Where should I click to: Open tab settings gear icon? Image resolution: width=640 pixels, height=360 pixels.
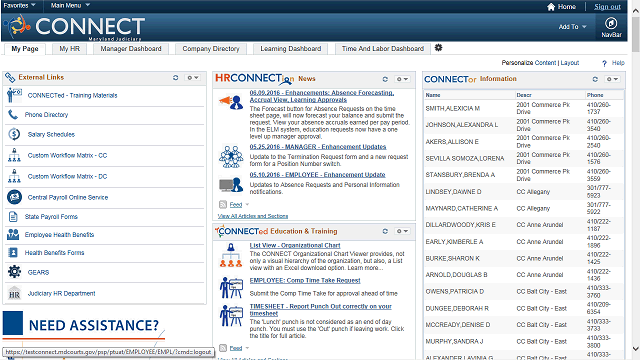click(x=438, y=48)
